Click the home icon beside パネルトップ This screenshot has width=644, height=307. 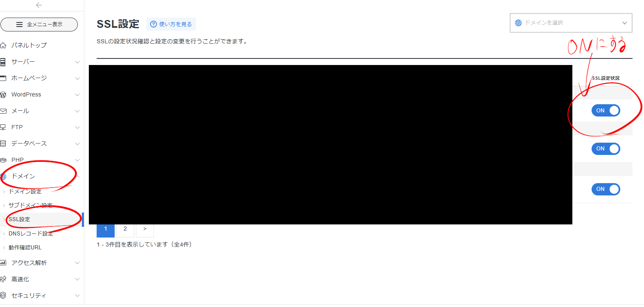pos(3,45)
